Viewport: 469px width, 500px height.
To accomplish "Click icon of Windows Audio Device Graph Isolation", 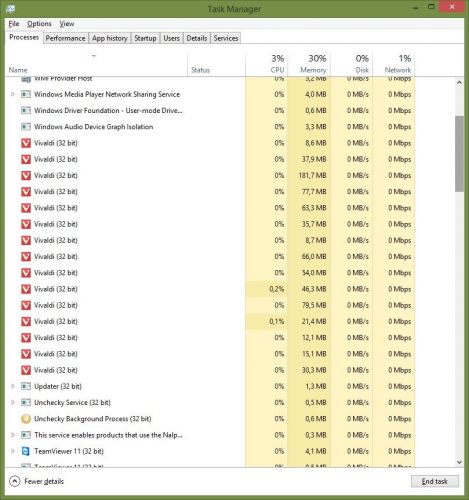I will click(26, 127).
